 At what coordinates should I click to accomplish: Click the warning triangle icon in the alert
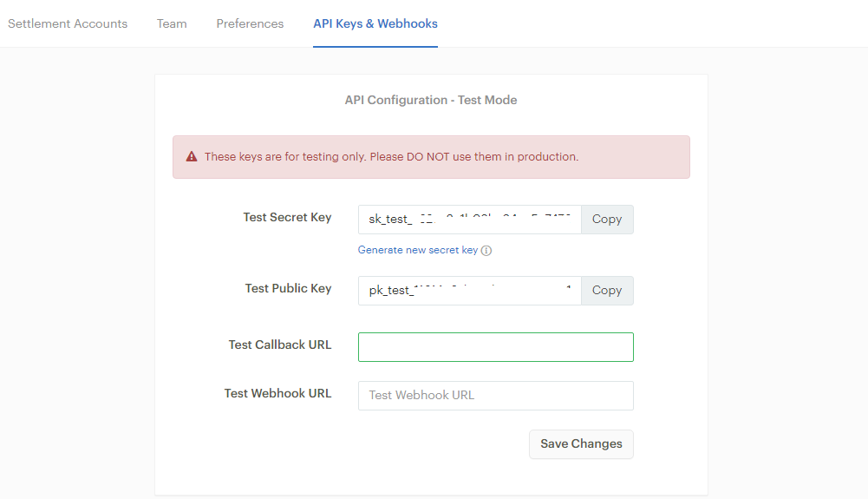tap(192, 157)
